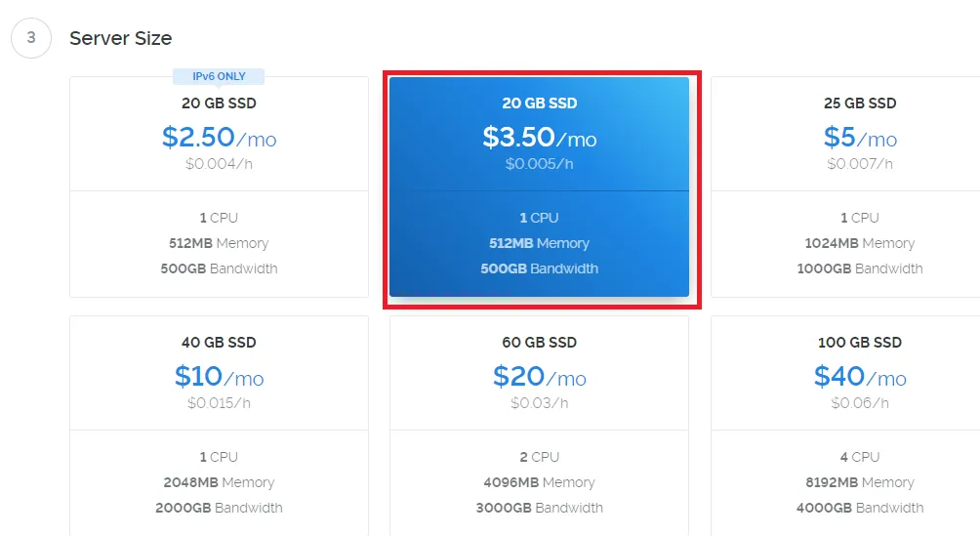Click the $0.03/h hourly price

(x=540, y=403)
